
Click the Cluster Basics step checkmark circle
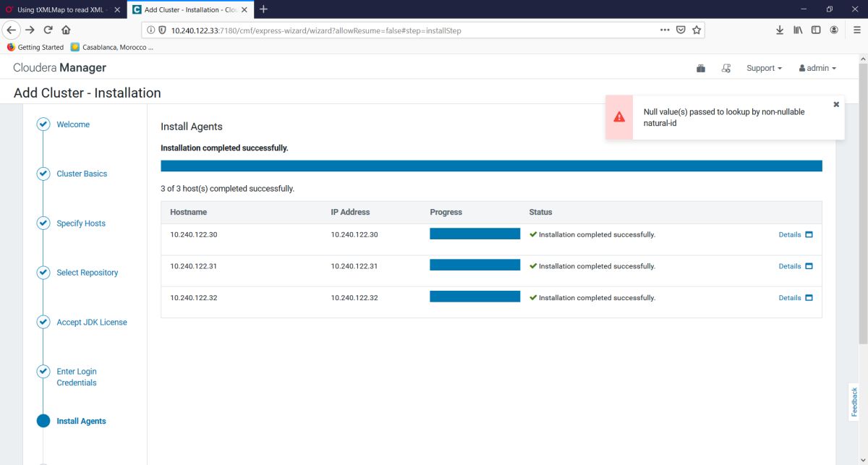pyautogui.click(x=43, y=174)
